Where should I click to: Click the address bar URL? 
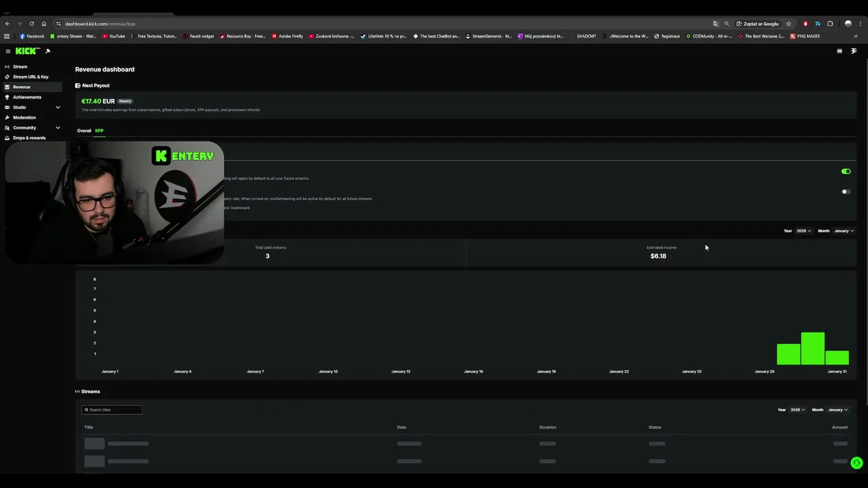100,24
